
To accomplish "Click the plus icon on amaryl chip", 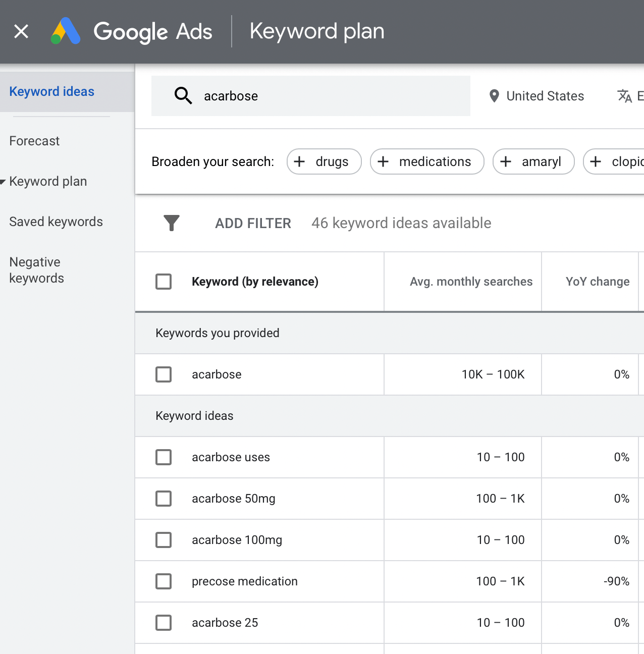I will coord(506,161).
